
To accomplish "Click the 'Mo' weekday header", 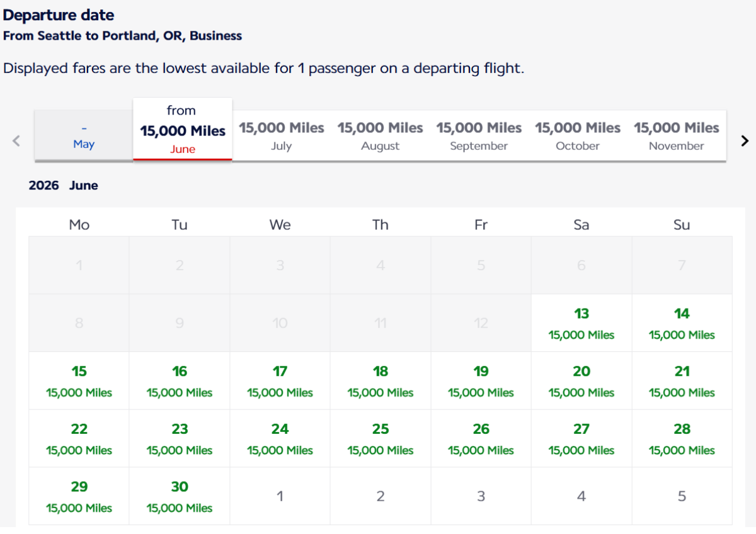I will [x=79, y=225].
